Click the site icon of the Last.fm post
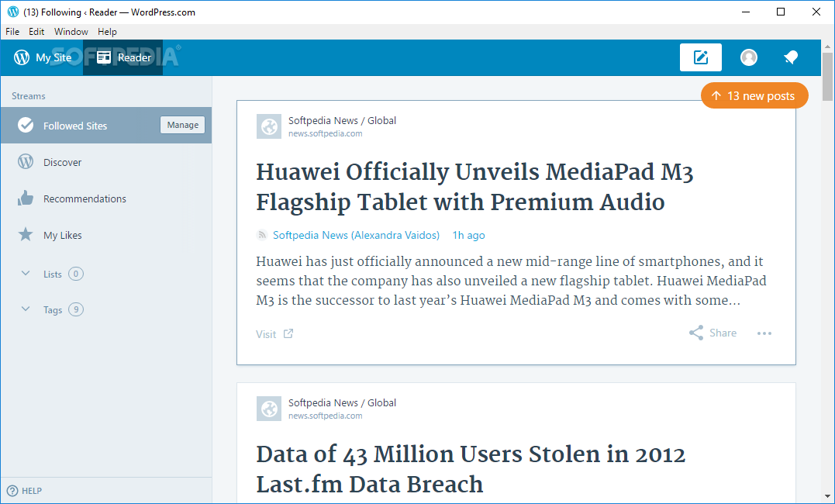Viewport: 835px width, 504px height. pos(269,409)
